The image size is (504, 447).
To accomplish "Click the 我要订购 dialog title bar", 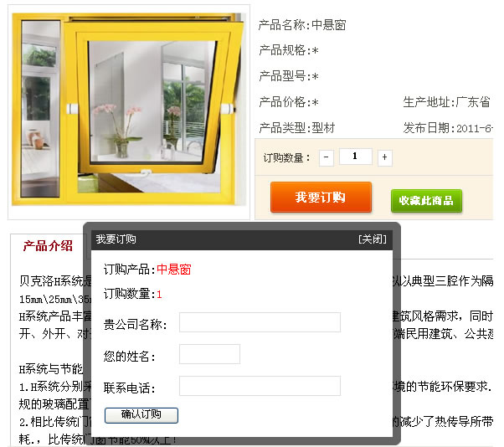I will point(242,239).
